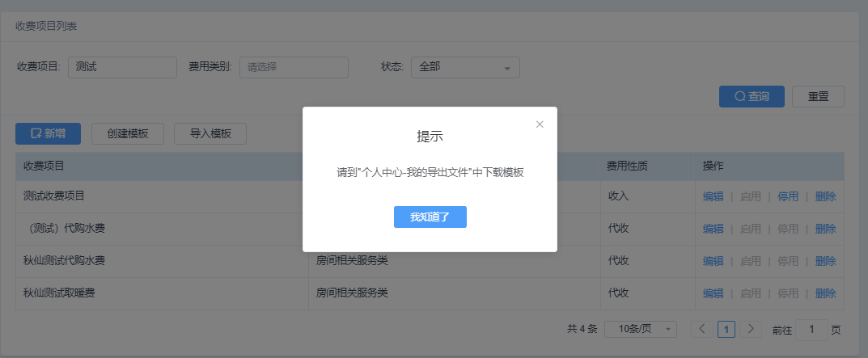Click the （测试）代购水费 cell text

(x=66, y=229)
